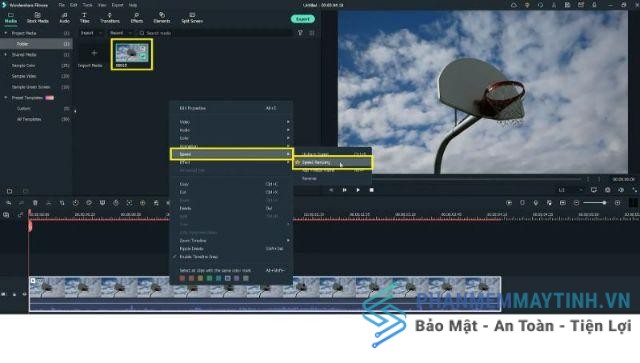Click the filter icon beside media search
The image size is (640, 363).
pos(300,33)
